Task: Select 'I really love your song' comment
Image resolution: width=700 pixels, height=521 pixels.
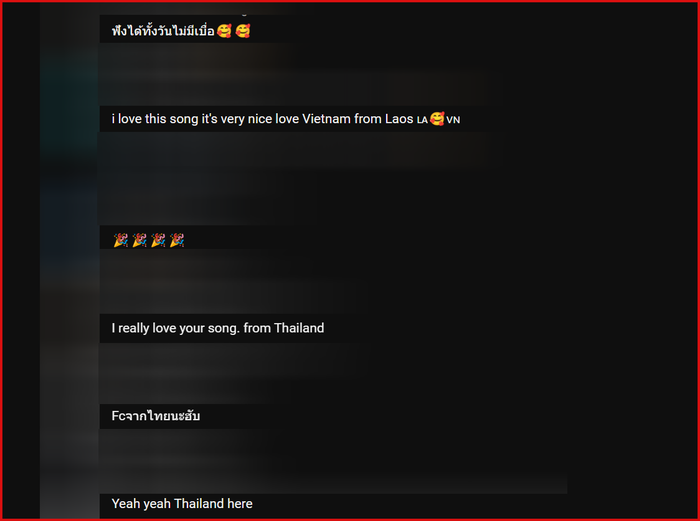Action: (x=218, y=328)
